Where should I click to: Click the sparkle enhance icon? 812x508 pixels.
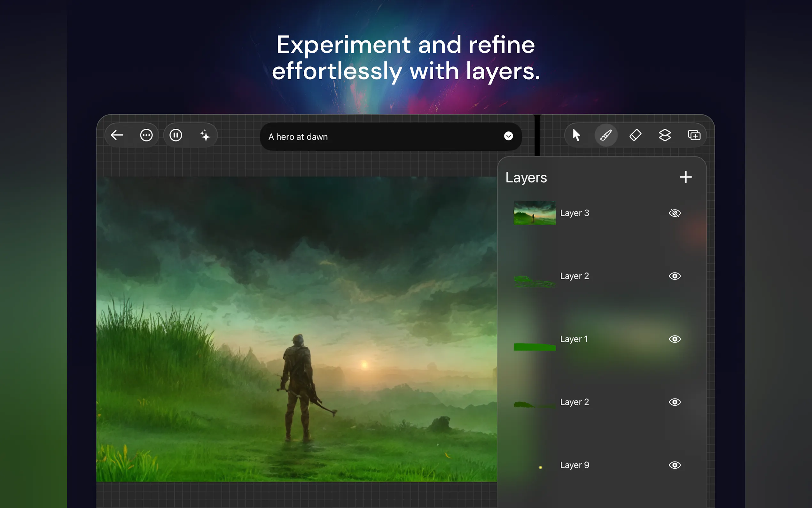(x=205, y=135)
